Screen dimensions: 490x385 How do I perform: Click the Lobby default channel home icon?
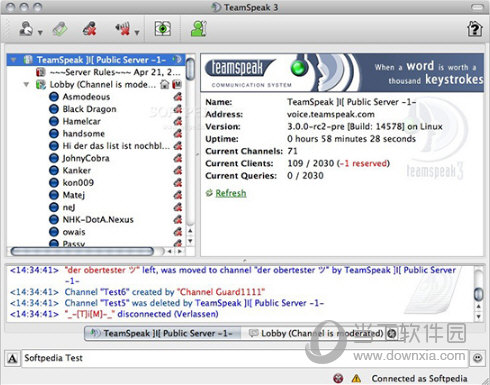click(x=165, y=84)
